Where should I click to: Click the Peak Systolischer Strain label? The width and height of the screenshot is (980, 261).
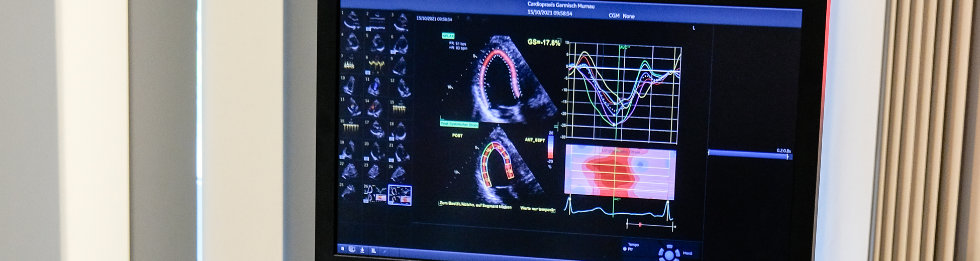click(x=459, y=124)
